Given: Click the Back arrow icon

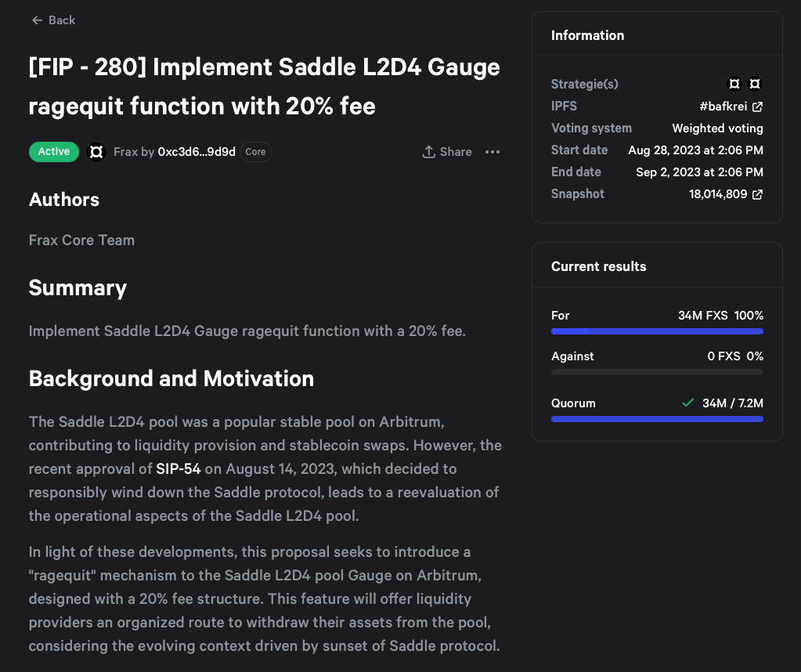Looking at the screenshot, I should pyautogui.click(x=37, y=20).
